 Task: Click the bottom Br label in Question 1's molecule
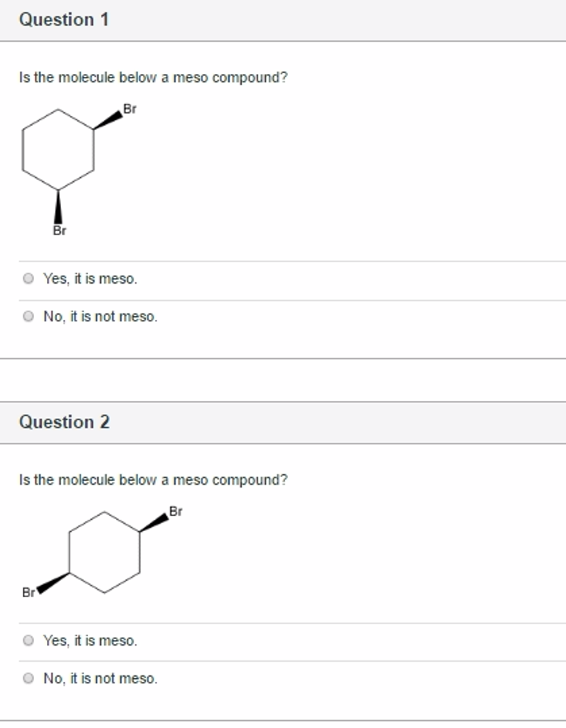[x=59, y=231]
